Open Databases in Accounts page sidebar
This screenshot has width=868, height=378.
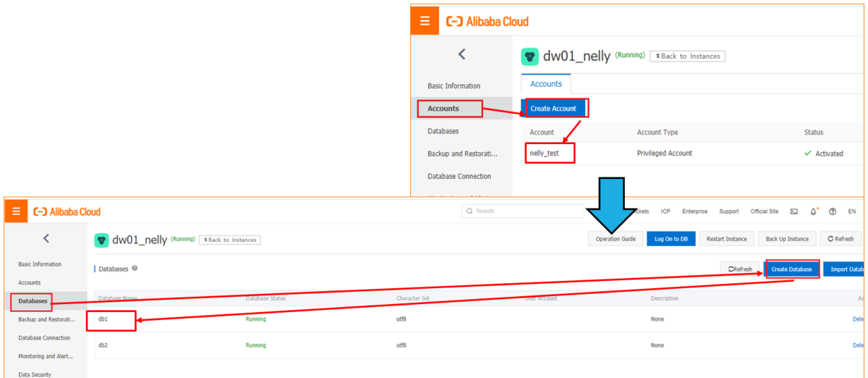click(x=443, y=131)
